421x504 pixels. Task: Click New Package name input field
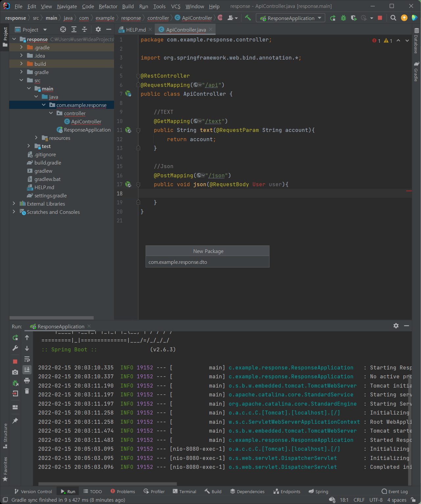(207, 262)
